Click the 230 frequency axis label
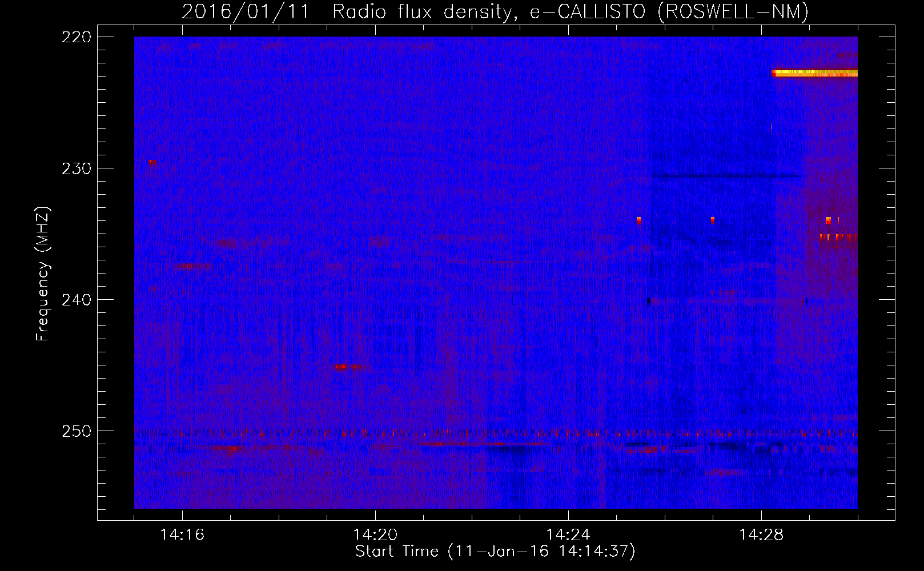 [x=76, y=168]
